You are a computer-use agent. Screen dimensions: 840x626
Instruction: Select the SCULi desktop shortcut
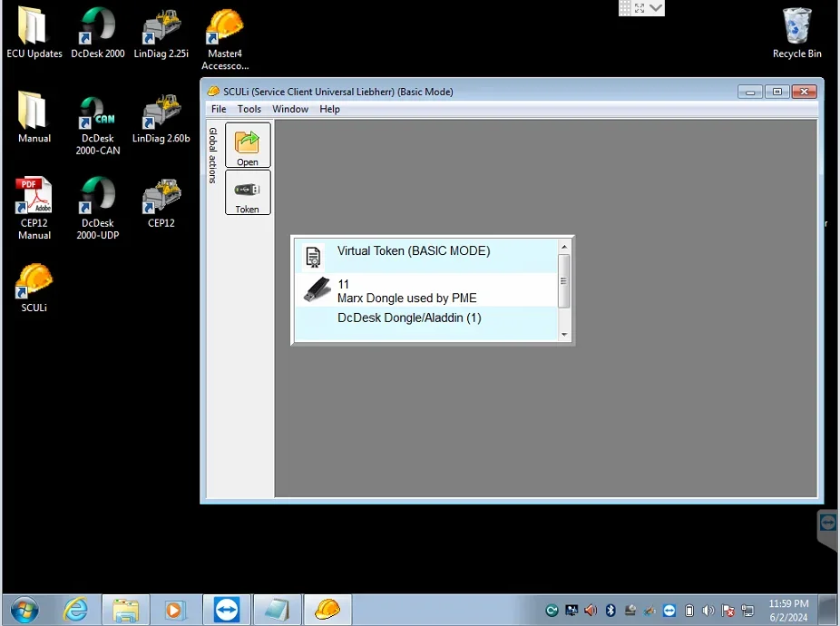34,286
